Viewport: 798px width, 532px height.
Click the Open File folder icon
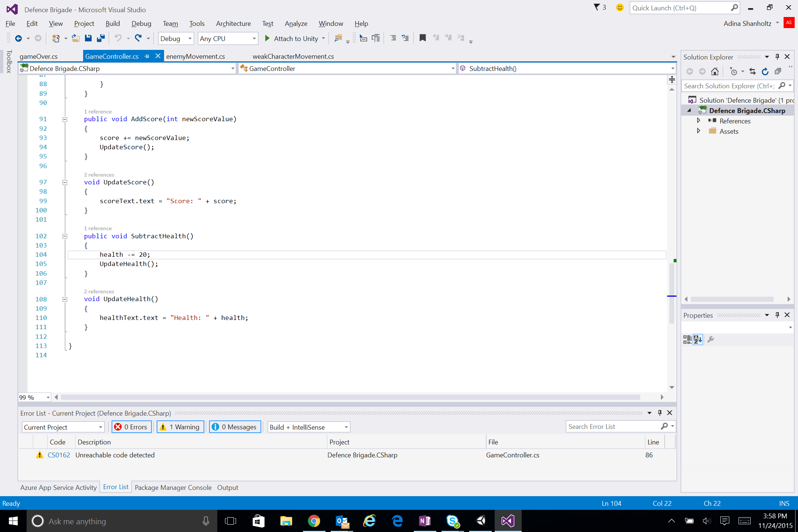[76, 38]
